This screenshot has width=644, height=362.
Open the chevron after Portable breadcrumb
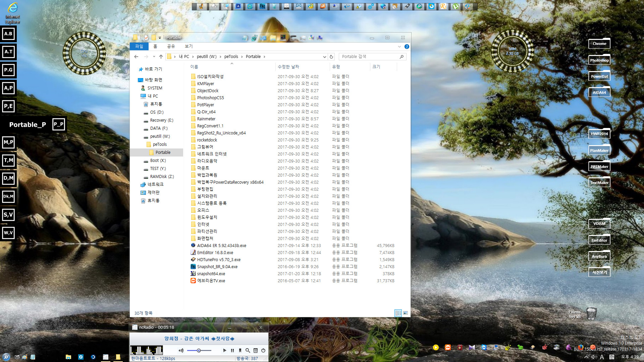[x=264, y=57]
